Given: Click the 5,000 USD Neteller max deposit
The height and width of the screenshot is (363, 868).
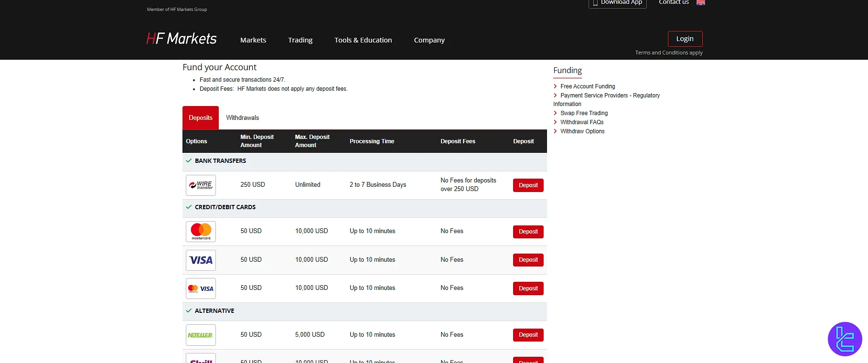Looking at the screenshot, I should tap(310, 335).
